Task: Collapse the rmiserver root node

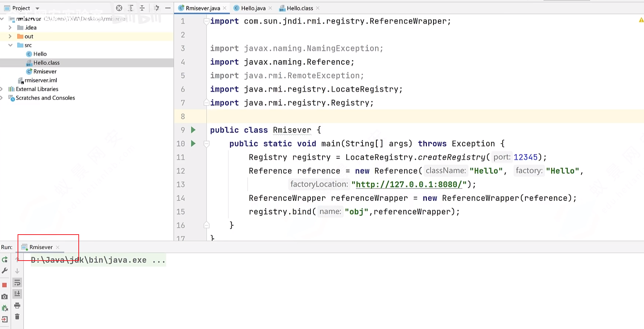Action: point(2,19)
